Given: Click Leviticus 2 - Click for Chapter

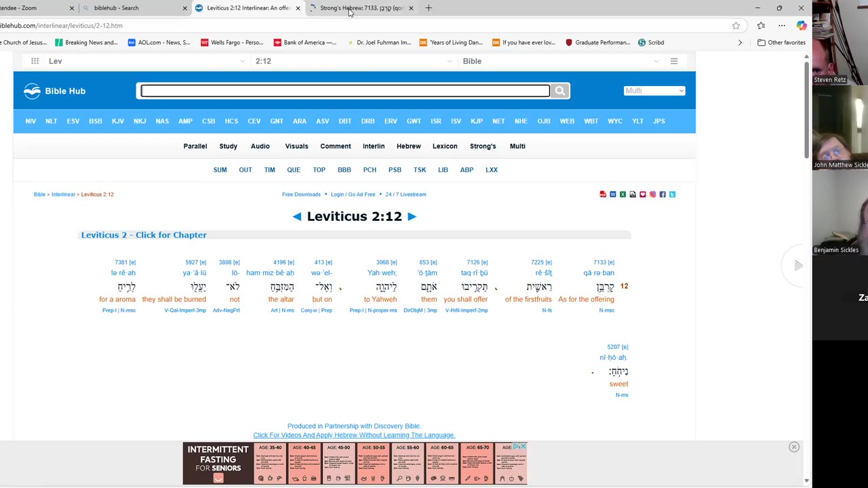Looking at the screenshot, I should (x=144, y=235).
